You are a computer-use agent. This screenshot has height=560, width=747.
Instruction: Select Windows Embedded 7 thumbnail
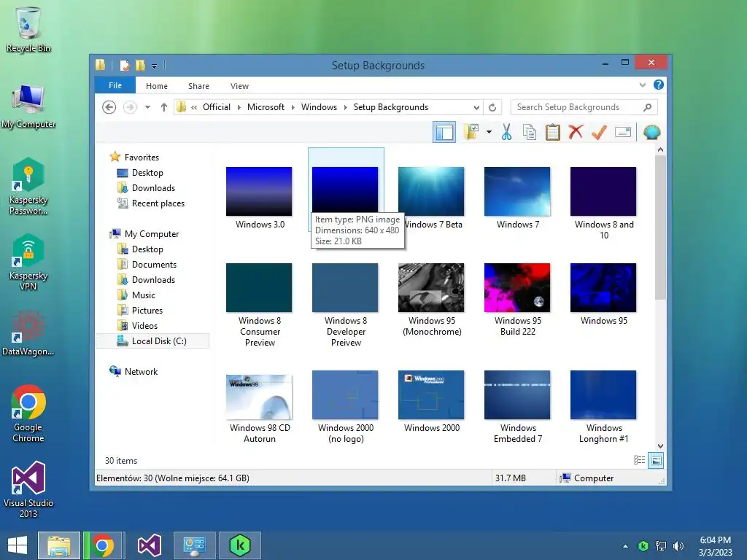click(x=517, y=394)
